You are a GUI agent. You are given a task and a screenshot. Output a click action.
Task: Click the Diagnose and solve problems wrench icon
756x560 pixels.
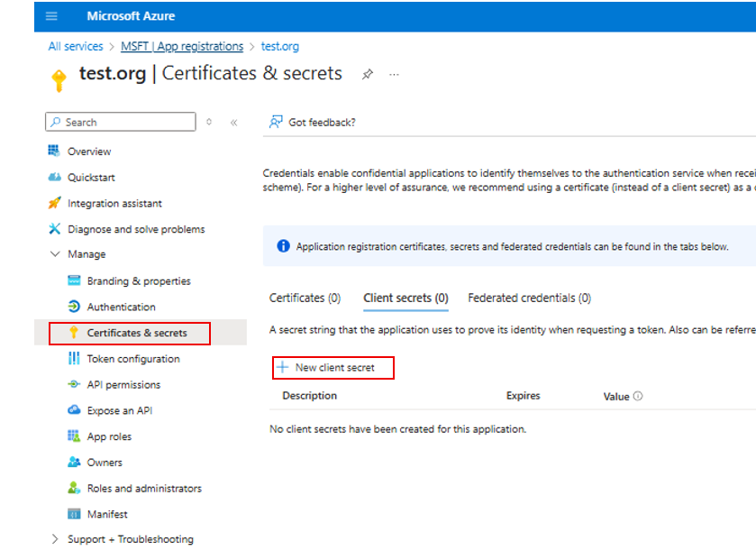(54, 229)
